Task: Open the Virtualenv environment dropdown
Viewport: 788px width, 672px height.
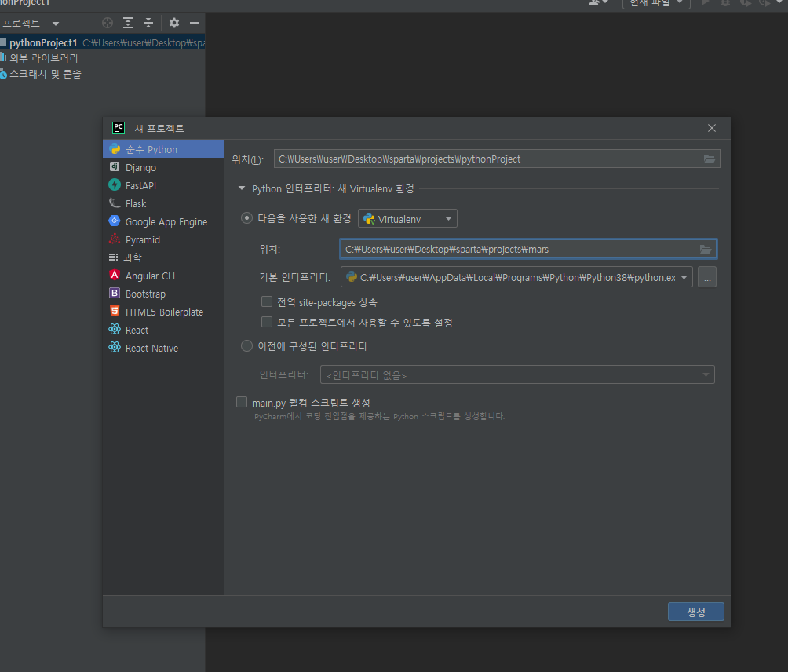Action: point(407,219)
